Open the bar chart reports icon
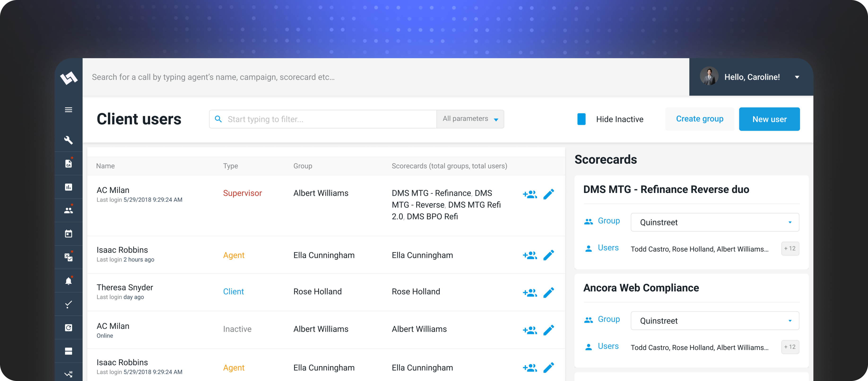868x381 pixels. pos(68,187)
